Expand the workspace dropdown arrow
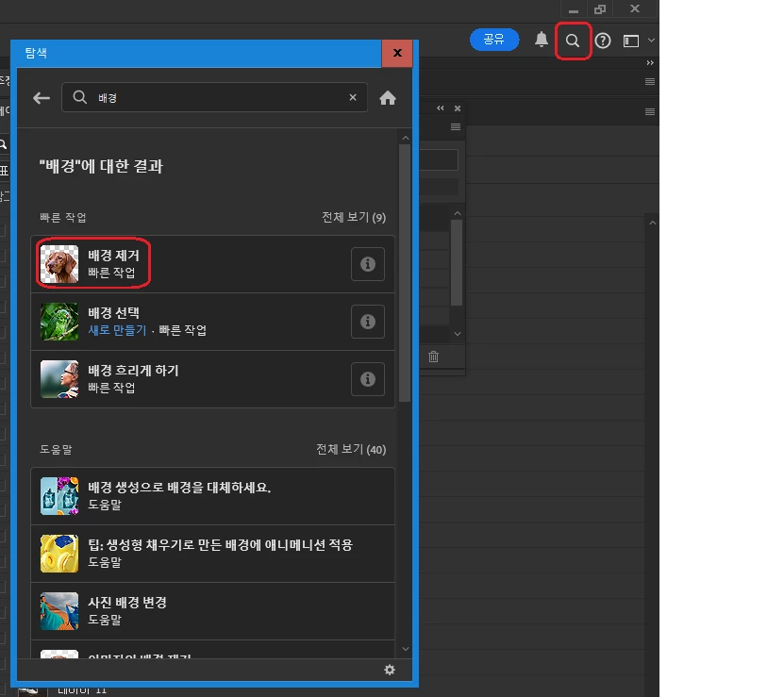784x697 pixels. (651, 40)
